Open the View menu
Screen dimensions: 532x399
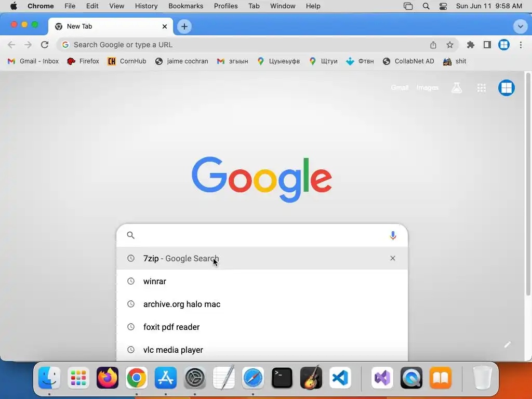pyautogui.click(x=116, y=6)
